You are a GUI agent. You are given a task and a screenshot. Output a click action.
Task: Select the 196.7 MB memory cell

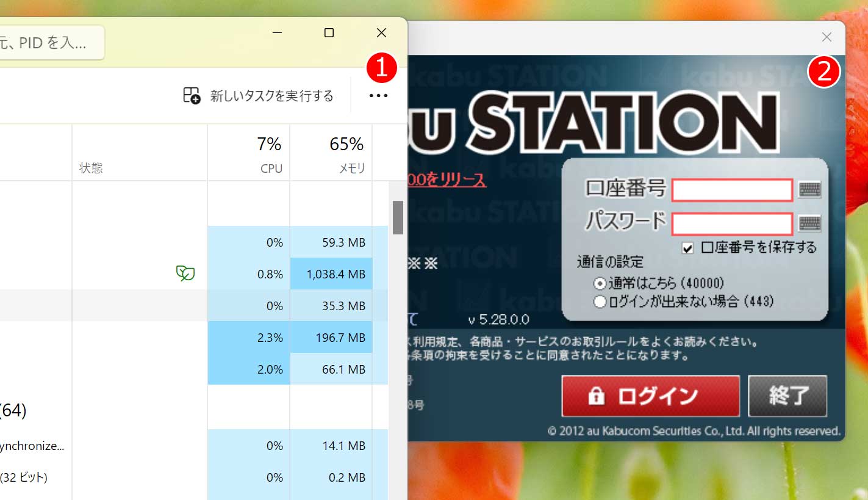tap(331, 337)
